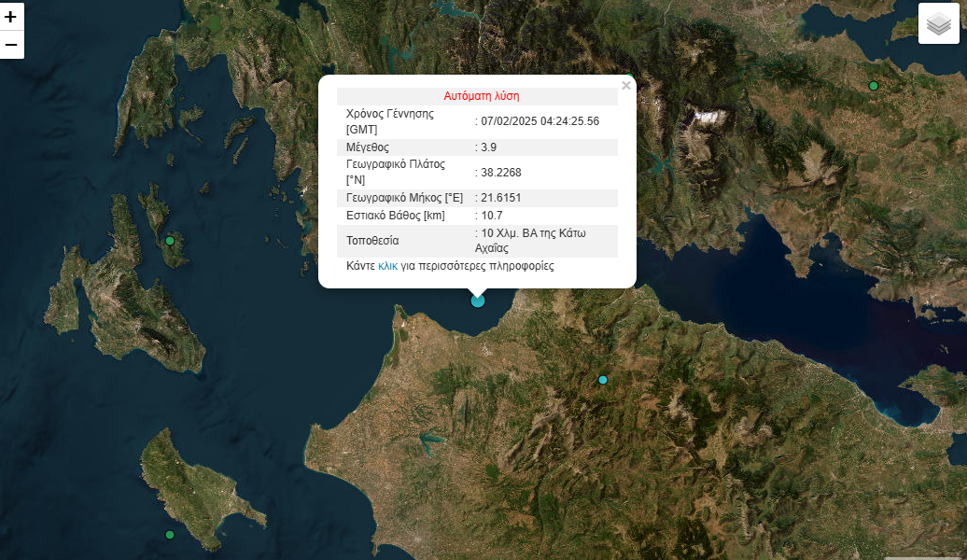Zoom in on the map
This screenshot has width=967, height=560.
11,17
